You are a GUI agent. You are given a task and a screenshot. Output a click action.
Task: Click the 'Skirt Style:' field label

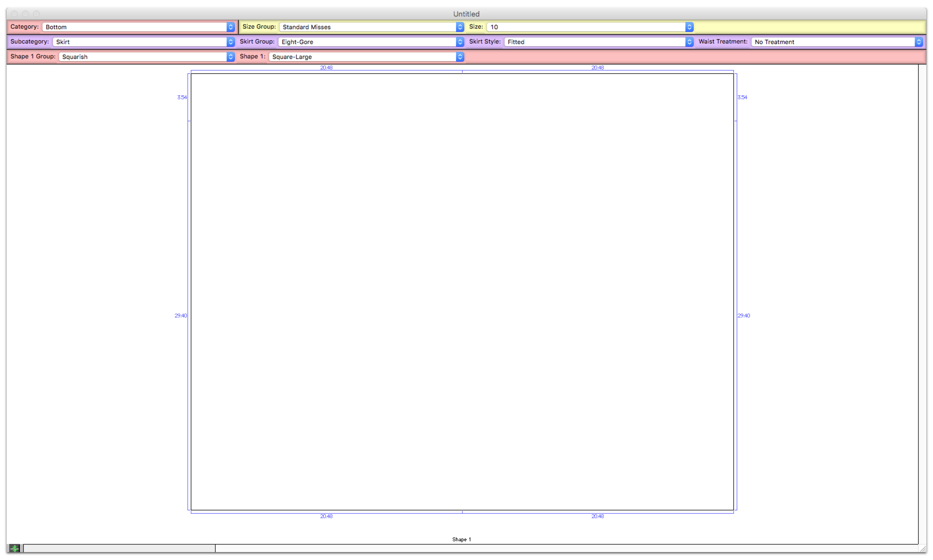(485, 42)
